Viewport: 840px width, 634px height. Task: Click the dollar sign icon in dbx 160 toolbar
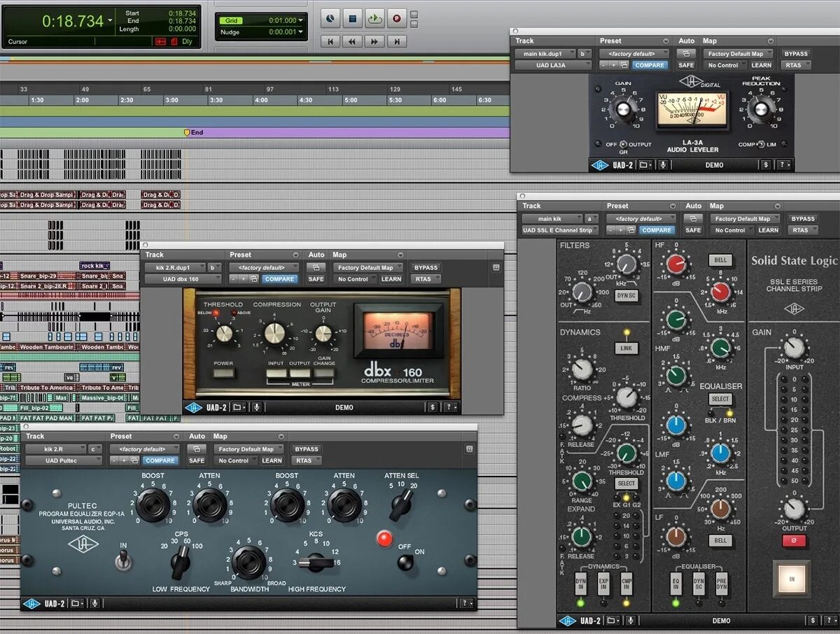click(x=433, y=407)
